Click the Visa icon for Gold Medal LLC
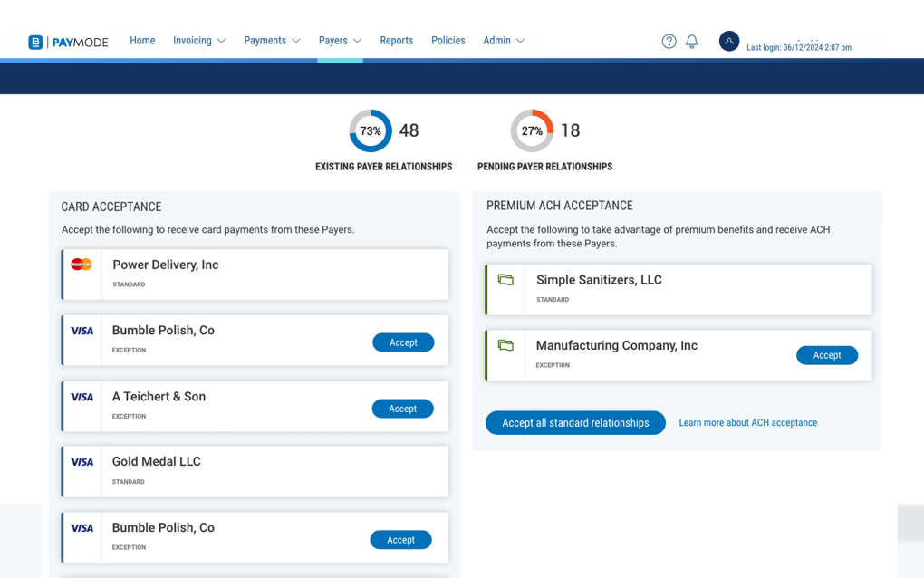This screenshot has height=578, width=924. coord(82,462)
